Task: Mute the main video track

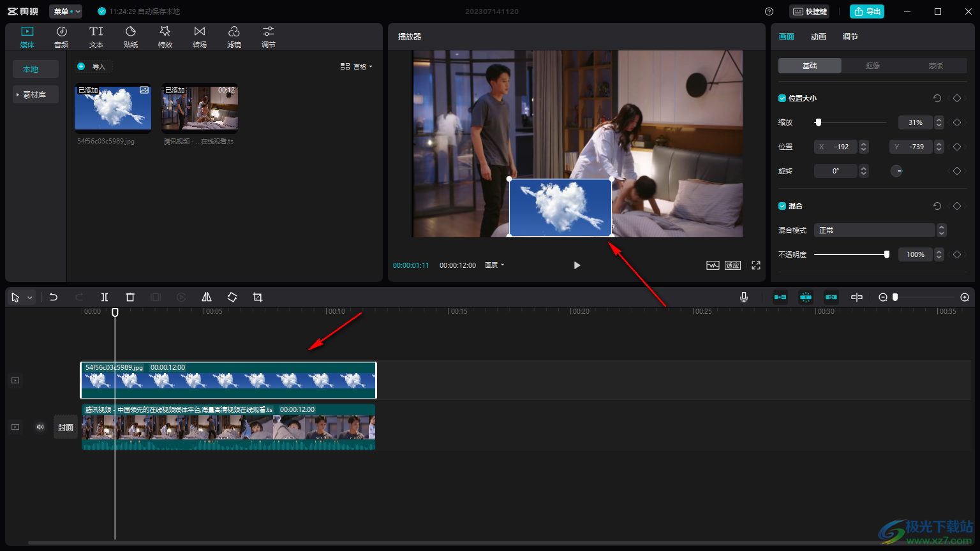Action: pos(40,427)
